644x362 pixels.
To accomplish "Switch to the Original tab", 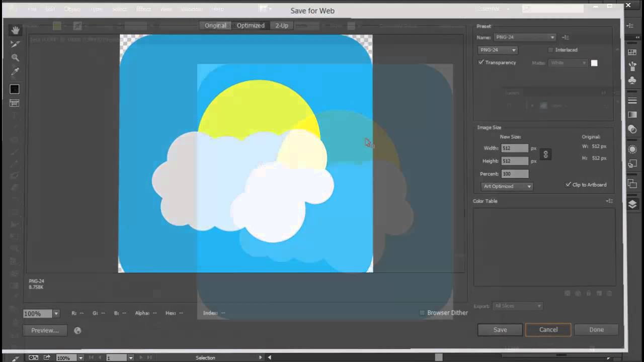I will 215,26.
